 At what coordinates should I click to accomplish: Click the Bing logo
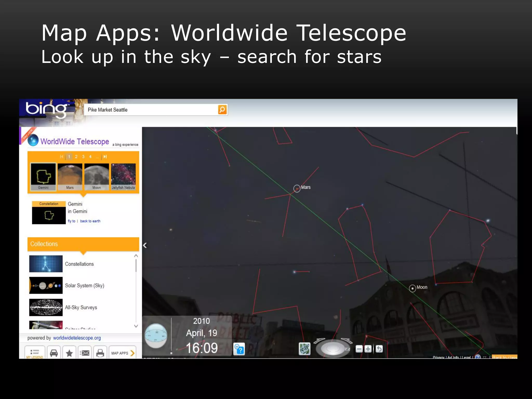(46, 110)
